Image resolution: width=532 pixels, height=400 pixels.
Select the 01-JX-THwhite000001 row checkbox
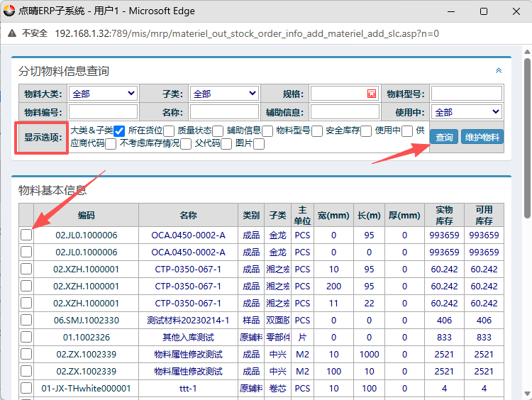(x=26, y=388)
